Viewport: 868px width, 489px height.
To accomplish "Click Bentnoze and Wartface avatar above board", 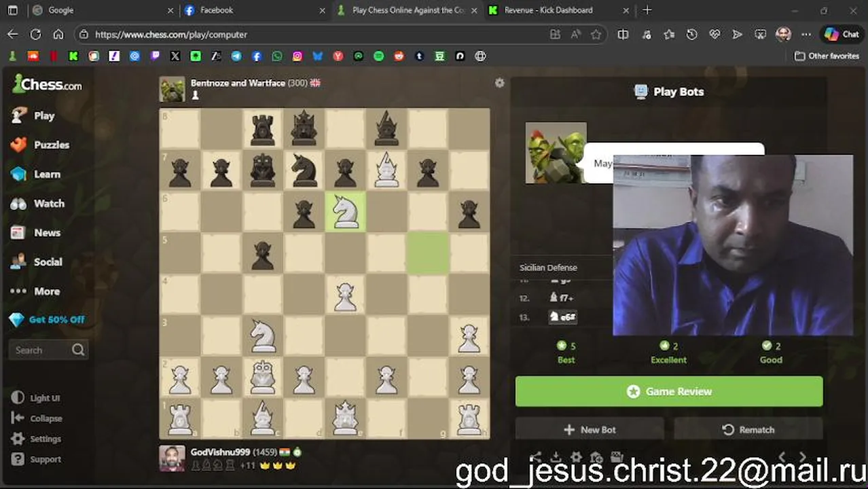I will coord(172,89).
